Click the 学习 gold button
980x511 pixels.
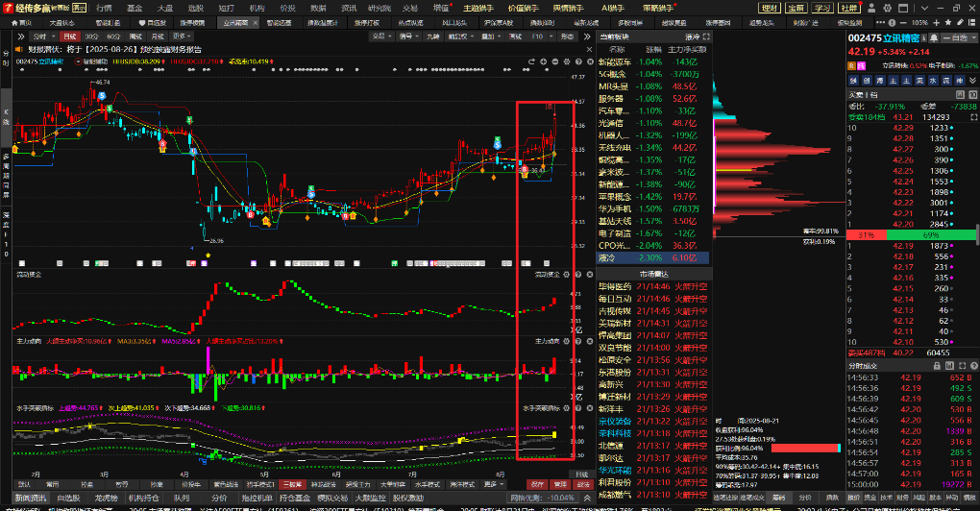tap(821, 8)
